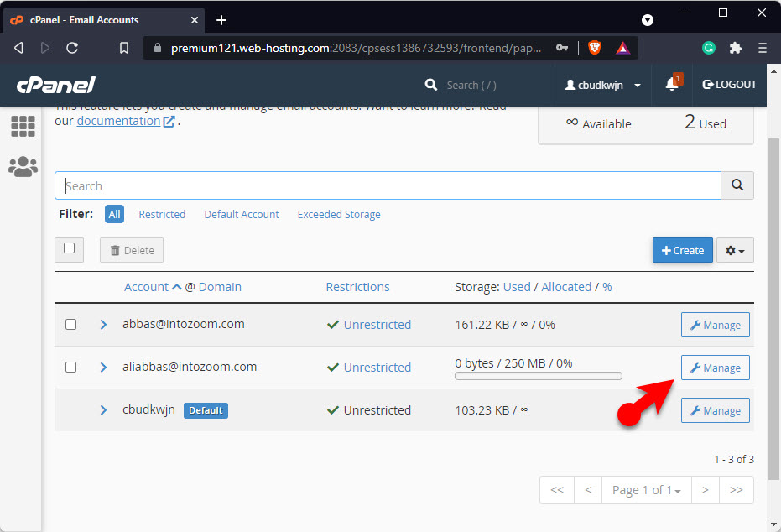Click the blue Create button
The width and height of the screenshot is (781, 532).
[x=683, y=250]
